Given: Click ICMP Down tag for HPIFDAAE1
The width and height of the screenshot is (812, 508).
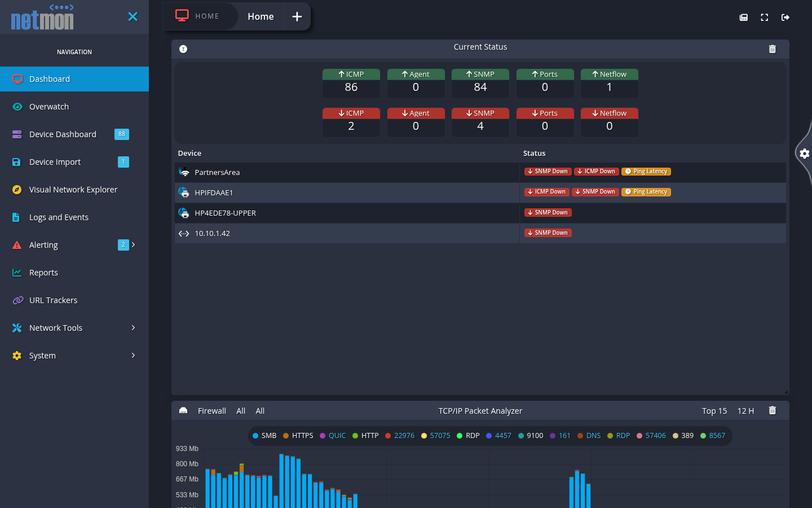Looking at the screenshot, I should coord(547,192).
